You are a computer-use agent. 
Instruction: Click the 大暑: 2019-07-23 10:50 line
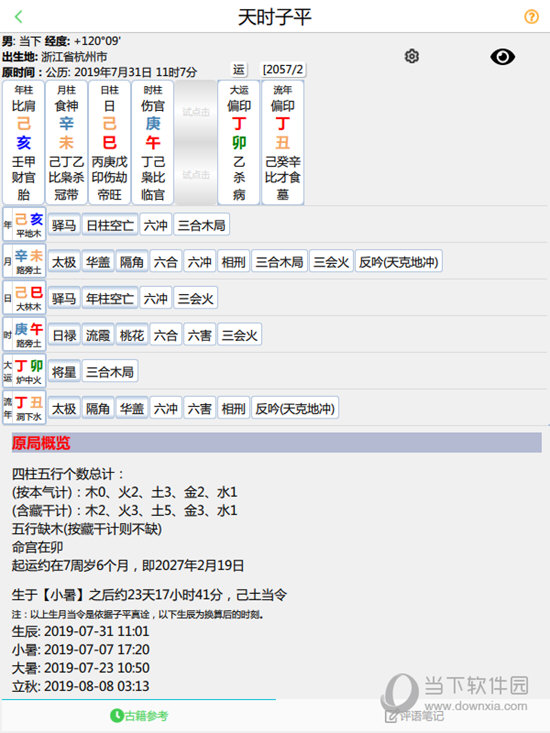point(80,668)
